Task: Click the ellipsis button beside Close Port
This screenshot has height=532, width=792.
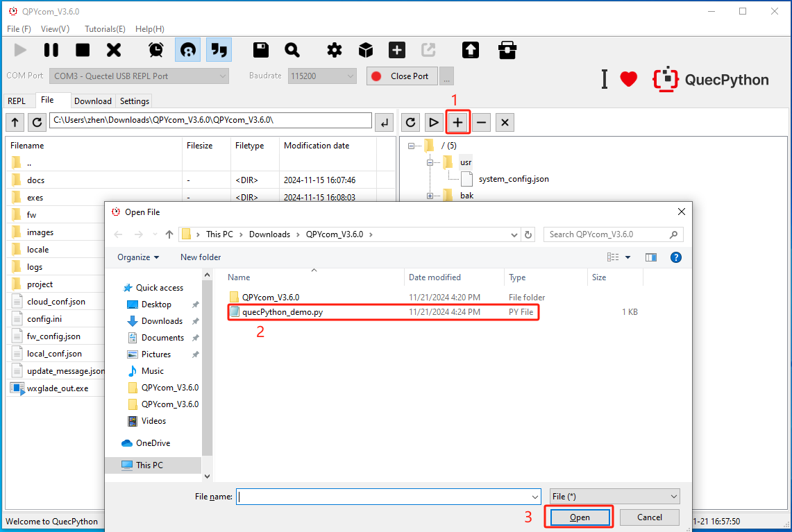Action: coord(446,76)
